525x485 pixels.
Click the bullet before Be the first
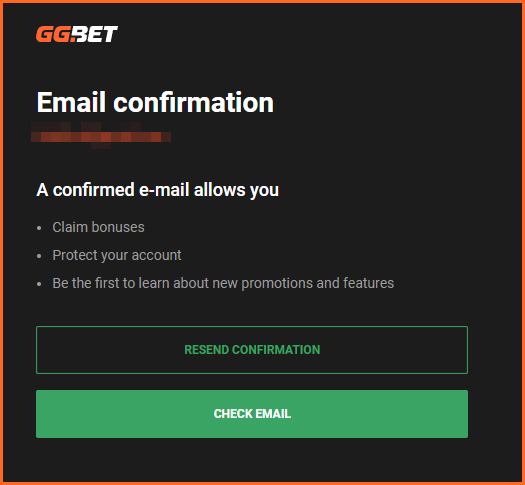coord(39,284)
